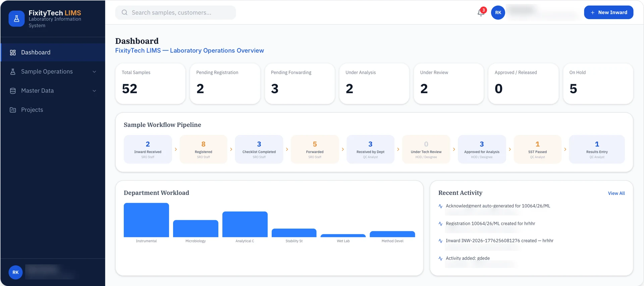The height and width of the screenshot is (286, 644).
Task: Select the Under Analysis card
Action: click(x=374, y=84)
